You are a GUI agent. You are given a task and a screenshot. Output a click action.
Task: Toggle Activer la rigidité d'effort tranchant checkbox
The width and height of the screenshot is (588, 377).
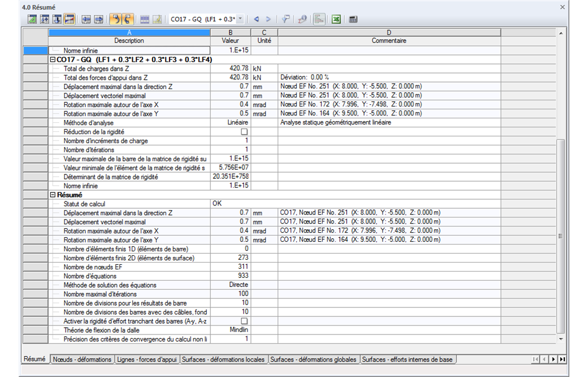tap(244, 321)
